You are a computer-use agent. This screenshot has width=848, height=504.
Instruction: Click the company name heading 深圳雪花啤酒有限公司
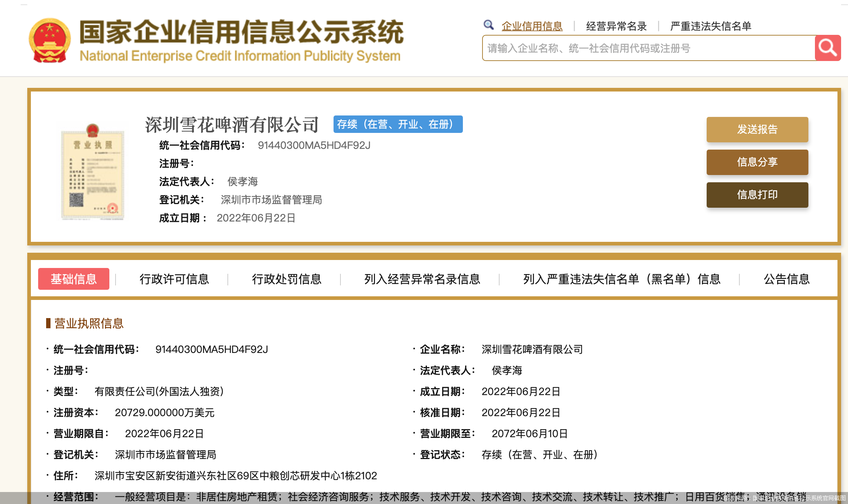point(232,125)
